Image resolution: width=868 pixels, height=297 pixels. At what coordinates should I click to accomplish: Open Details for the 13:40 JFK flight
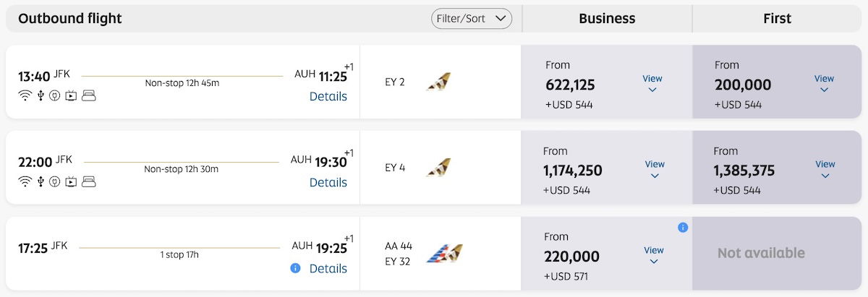coord(328,96)
